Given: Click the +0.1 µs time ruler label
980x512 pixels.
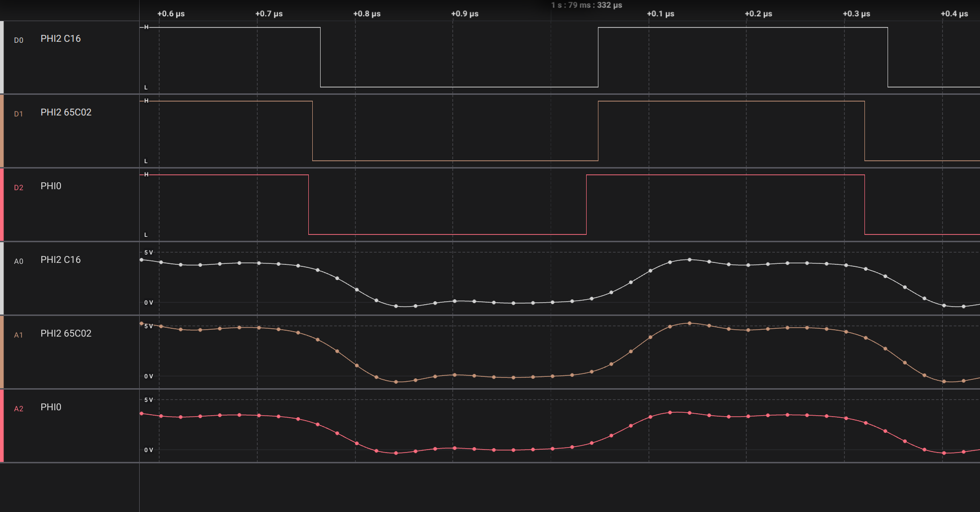Looking at the screenshot, I should (x=660, y=14).
